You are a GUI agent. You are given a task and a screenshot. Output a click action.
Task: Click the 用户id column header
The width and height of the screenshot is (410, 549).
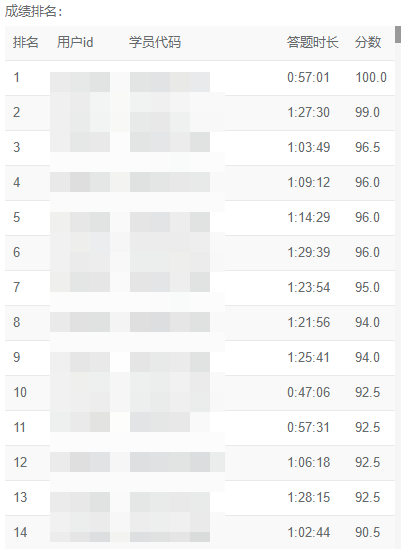click(x=75, y=42)
